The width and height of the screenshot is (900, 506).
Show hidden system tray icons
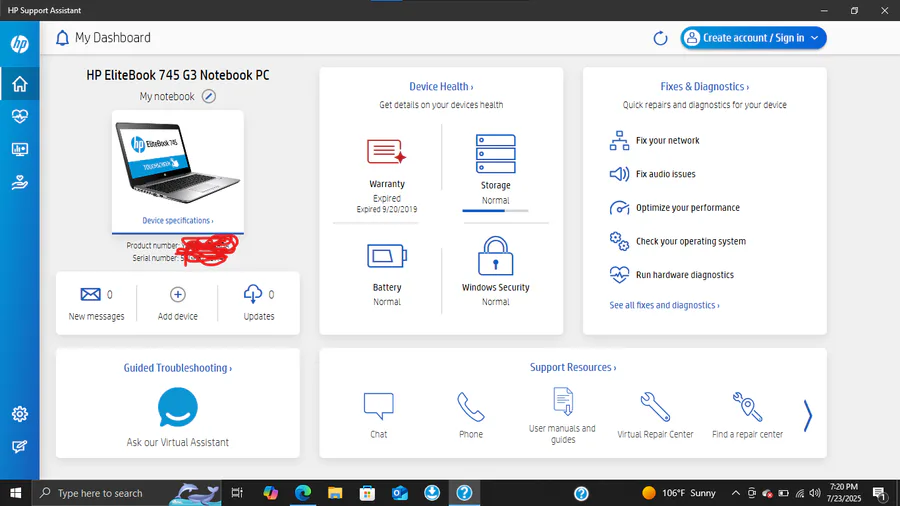pos(735,493)
